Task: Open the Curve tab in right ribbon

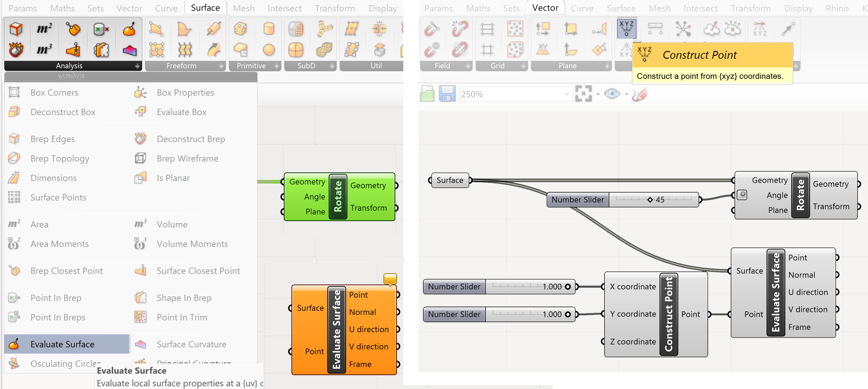Action: pyautogui.click(x=582, y=8)
